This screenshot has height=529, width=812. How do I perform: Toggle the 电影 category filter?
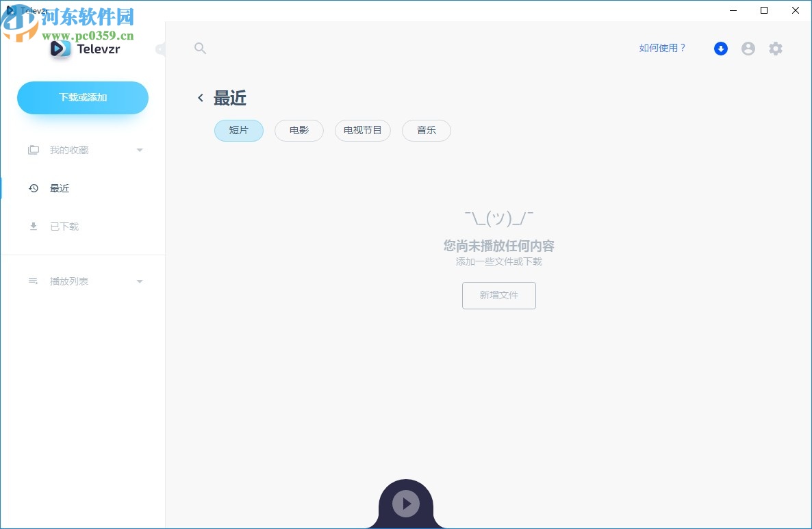(299, 131)
